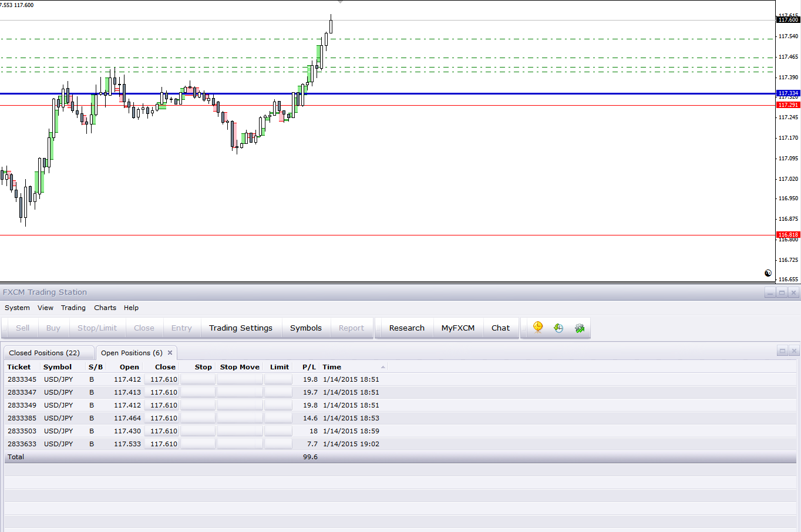Maximize the positions panel
The width and height of the screenshot is (801, 532).
click(782, 351)
